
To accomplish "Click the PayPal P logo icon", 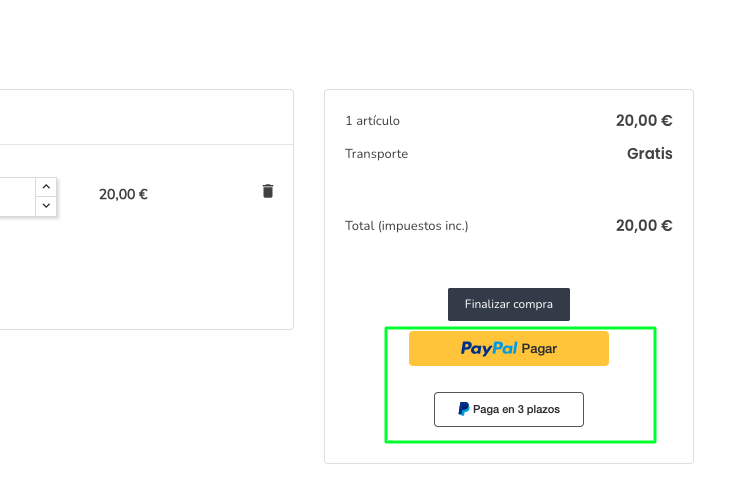I will 463,409.
